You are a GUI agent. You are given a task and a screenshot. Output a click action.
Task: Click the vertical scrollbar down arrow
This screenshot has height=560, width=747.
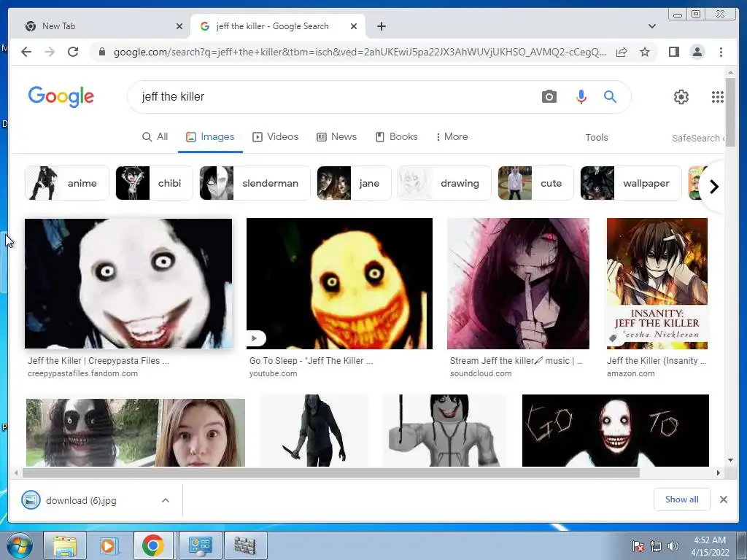(x=730, y=460)
